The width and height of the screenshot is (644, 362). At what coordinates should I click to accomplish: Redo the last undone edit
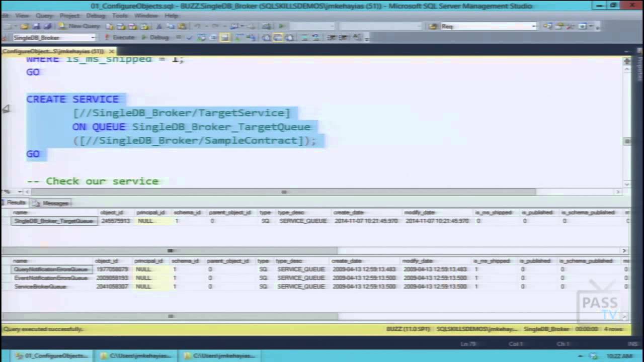point(215,26)
